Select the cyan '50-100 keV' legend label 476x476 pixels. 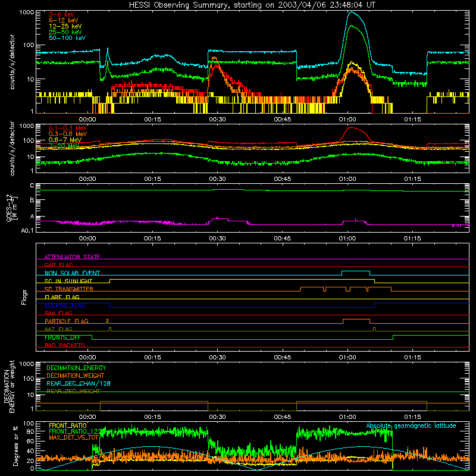pyautogui.click(x=67, y=38)
